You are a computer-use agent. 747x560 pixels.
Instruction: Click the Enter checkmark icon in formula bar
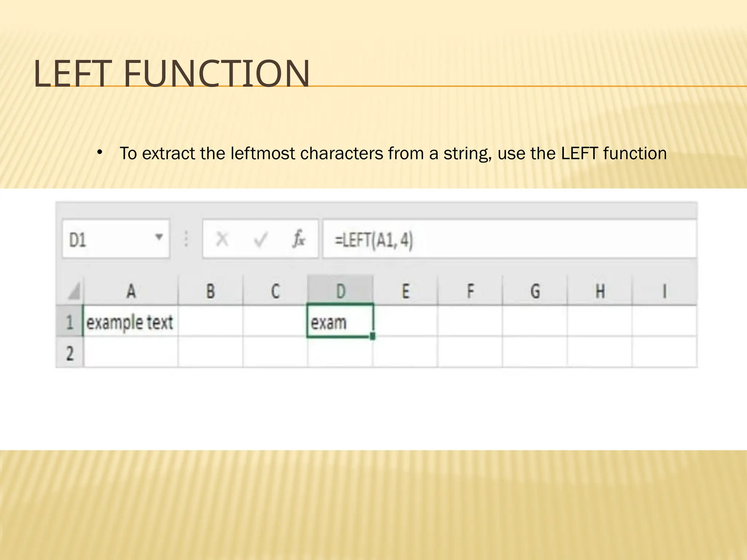pyautogui.click(x=261, y=240)
